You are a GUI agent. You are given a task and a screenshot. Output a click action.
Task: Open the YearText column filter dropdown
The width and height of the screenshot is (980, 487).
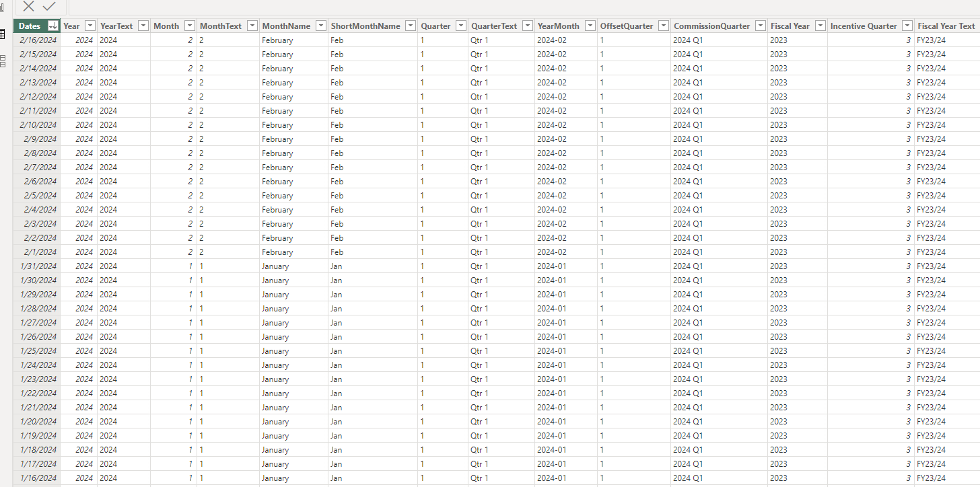pos(144,26)
